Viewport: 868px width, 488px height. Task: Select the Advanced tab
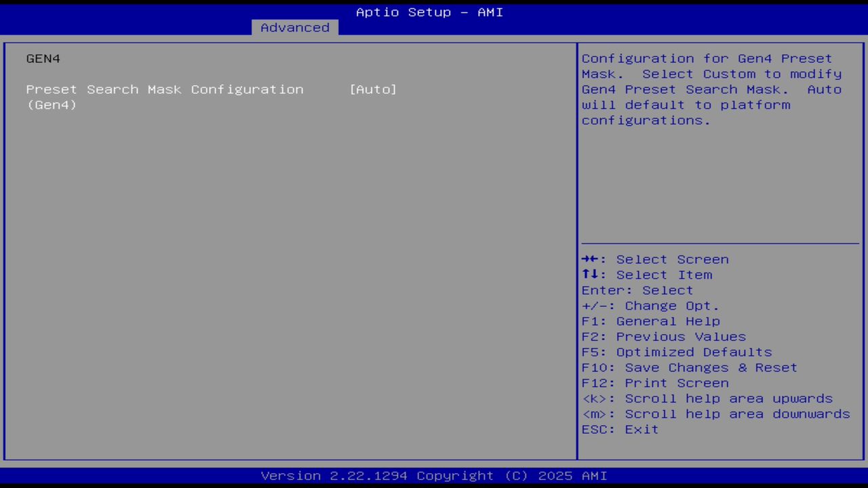point(294,27)
